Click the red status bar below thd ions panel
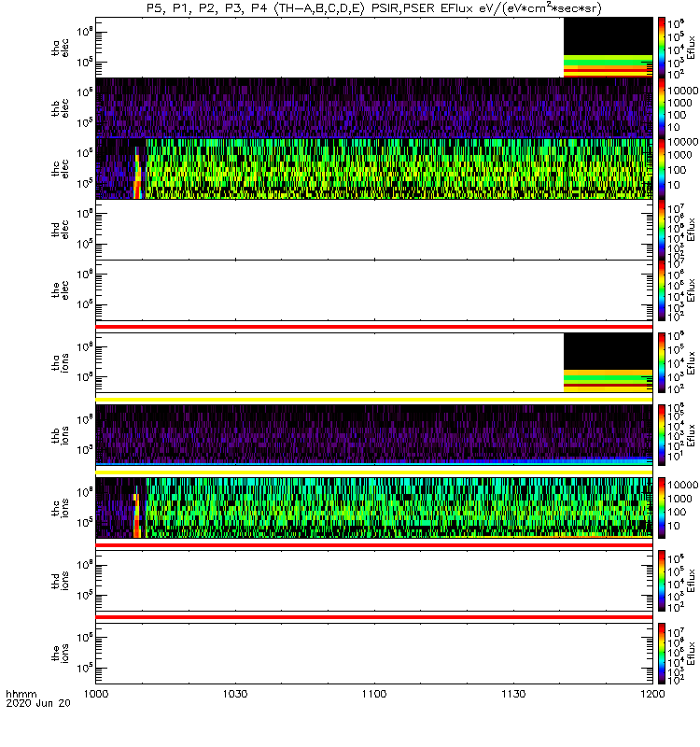Image resolution: width=700 pixels, height=747 pixels. coord(374,617)
